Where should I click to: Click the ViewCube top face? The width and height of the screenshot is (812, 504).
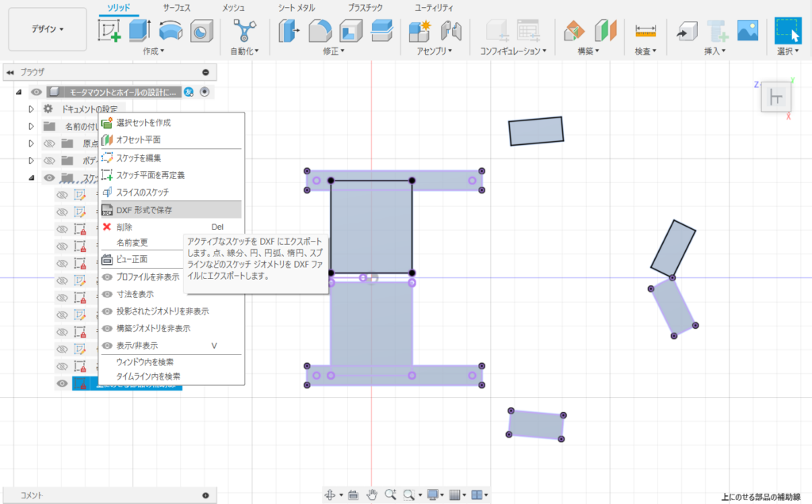(776, 97)
